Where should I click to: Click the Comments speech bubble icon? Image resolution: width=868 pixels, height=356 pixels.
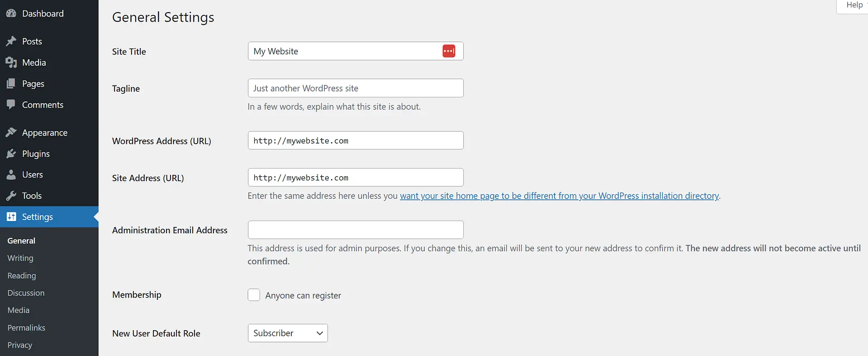[11, 105]
